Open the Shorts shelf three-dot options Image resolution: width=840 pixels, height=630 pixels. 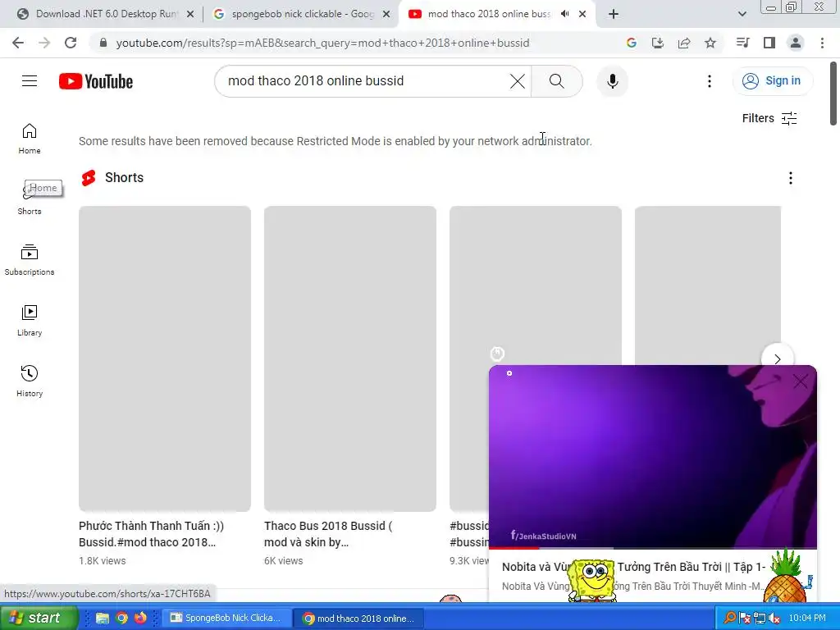tap(791, 178)
